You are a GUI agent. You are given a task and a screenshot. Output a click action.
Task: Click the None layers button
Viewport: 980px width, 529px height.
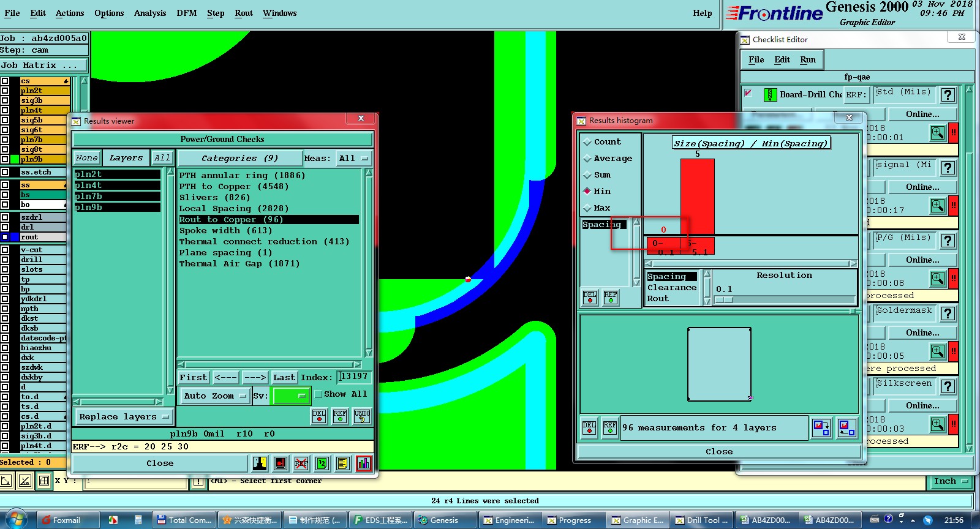pyautogui.click(x=86, y=158)
